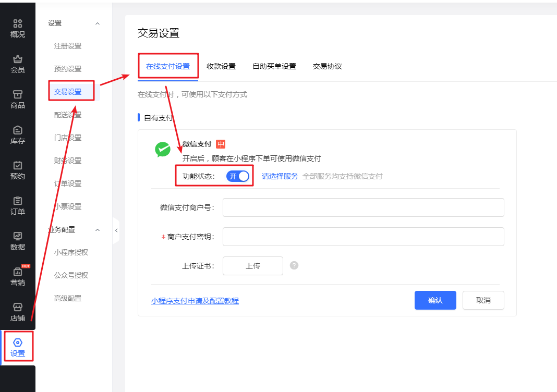Focus the 商户支付密钥 input field
Image resolution: width=557 pixels, height=392 pixels.
pos(364,237)
